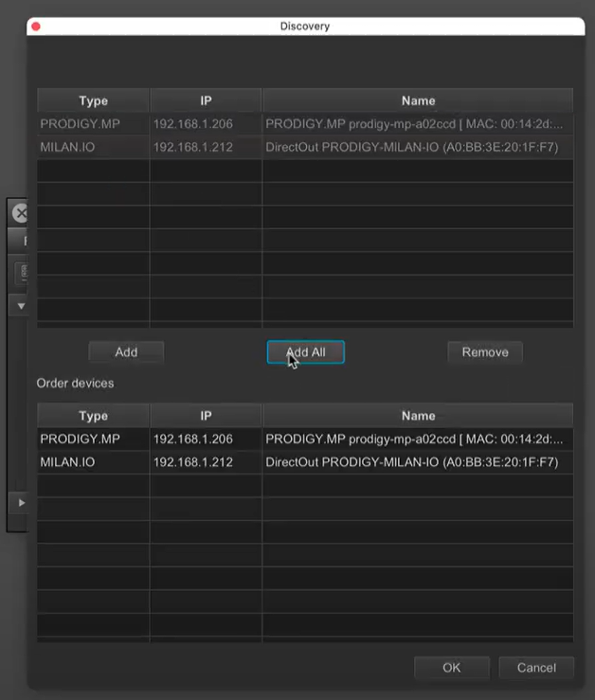This screenshot has width=595, height=700.
Task: Click the Add button
Action: 126,352
